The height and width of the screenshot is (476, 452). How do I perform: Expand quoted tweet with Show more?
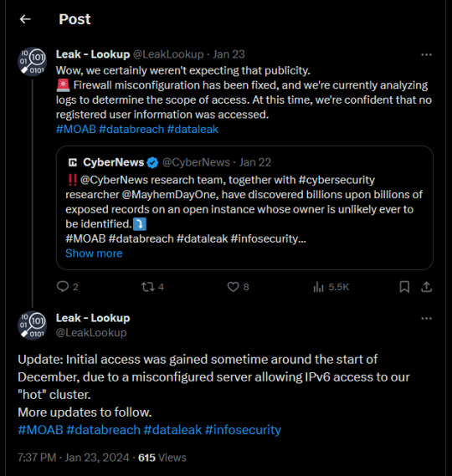coord(94,253)
